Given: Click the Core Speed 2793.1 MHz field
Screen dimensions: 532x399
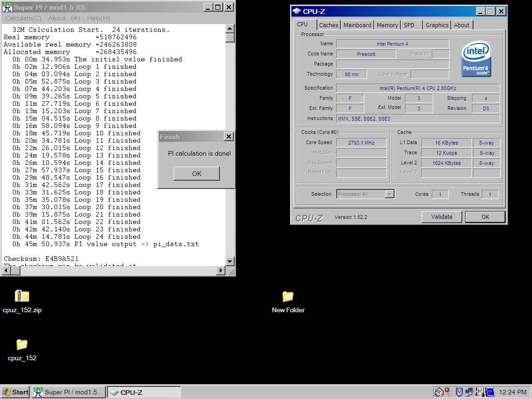Looking at the screenshot, I should (361, 143).
